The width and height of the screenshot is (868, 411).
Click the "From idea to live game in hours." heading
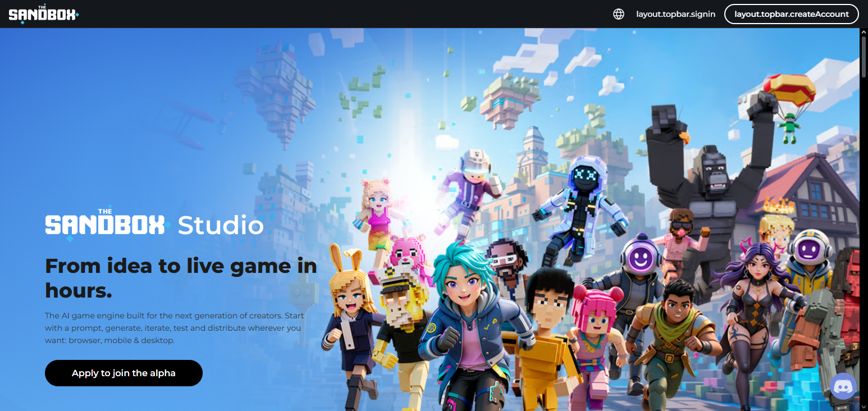pos(181,278)
